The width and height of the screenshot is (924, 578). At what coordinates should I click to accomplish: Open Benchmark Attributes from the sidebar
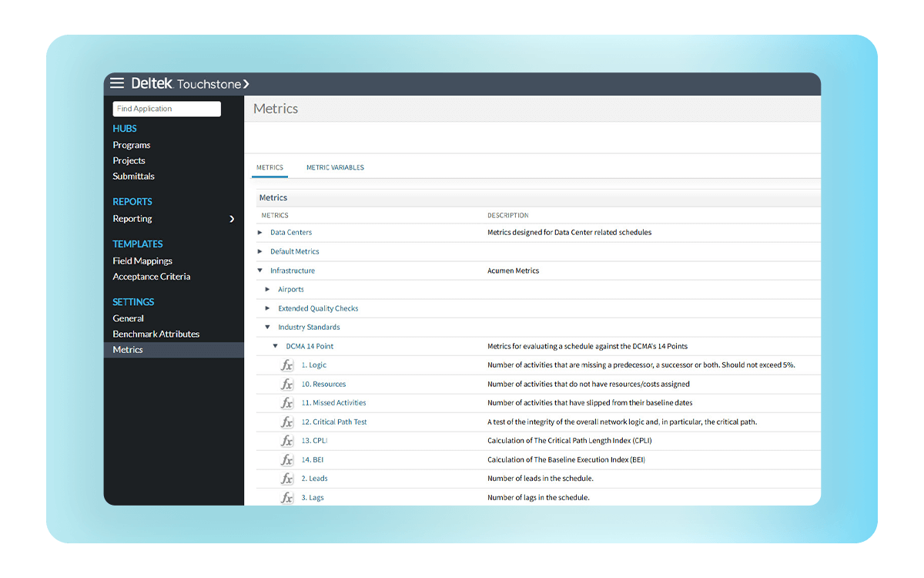click(x=156, y=334)
